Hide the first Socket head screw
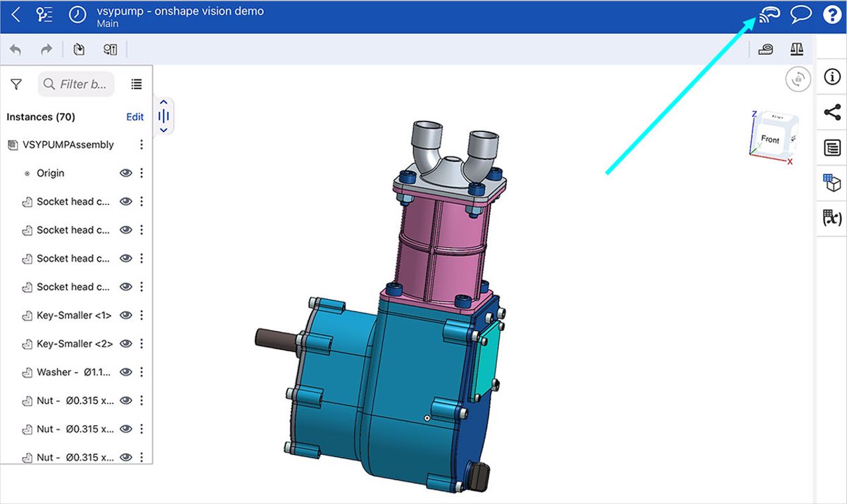Image resolution: width=847 pixels, height=504 pixels. pos(126,201)
